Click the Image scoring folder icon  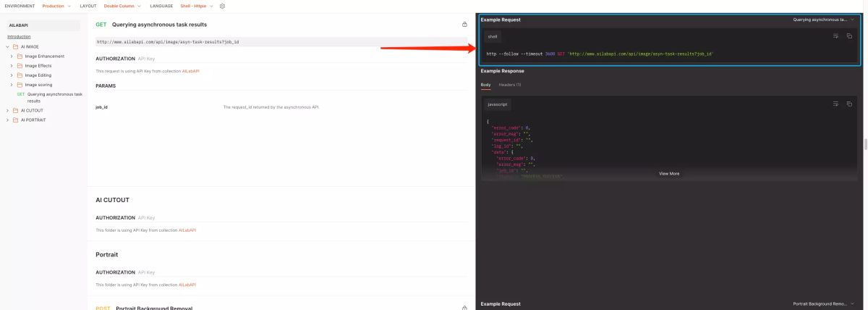(20, 84)
